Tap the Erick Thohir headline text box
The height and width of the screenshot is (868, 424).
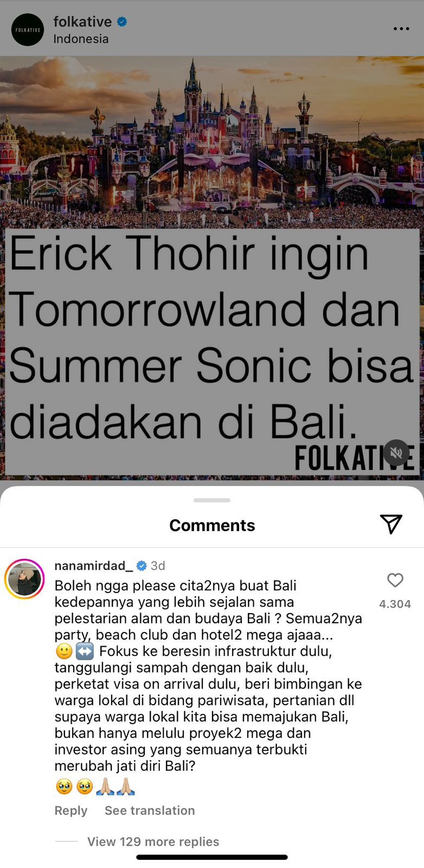(212, 352)
